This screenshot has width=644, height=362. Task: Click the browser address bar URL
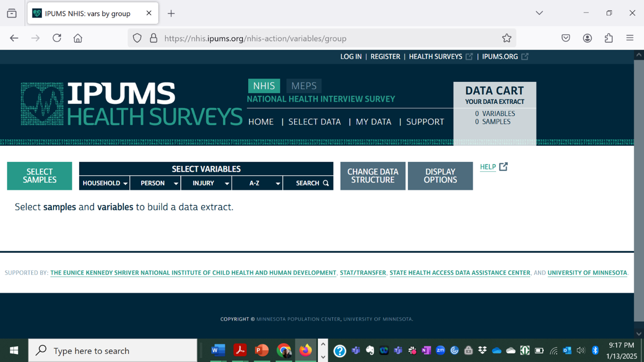pos(255,38)
